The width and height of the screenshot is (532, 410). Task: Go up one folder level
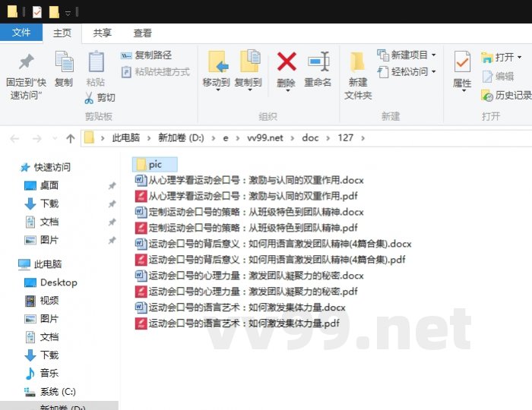[x=71, y=138]
